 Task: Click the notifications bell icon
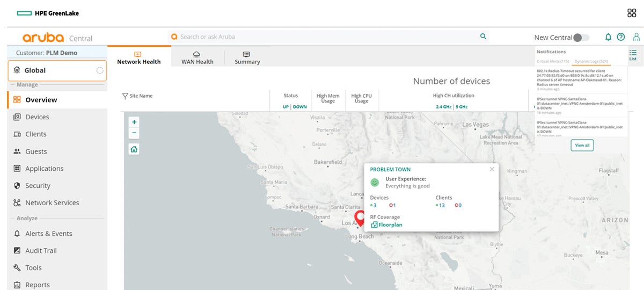(x=608, y=37)
